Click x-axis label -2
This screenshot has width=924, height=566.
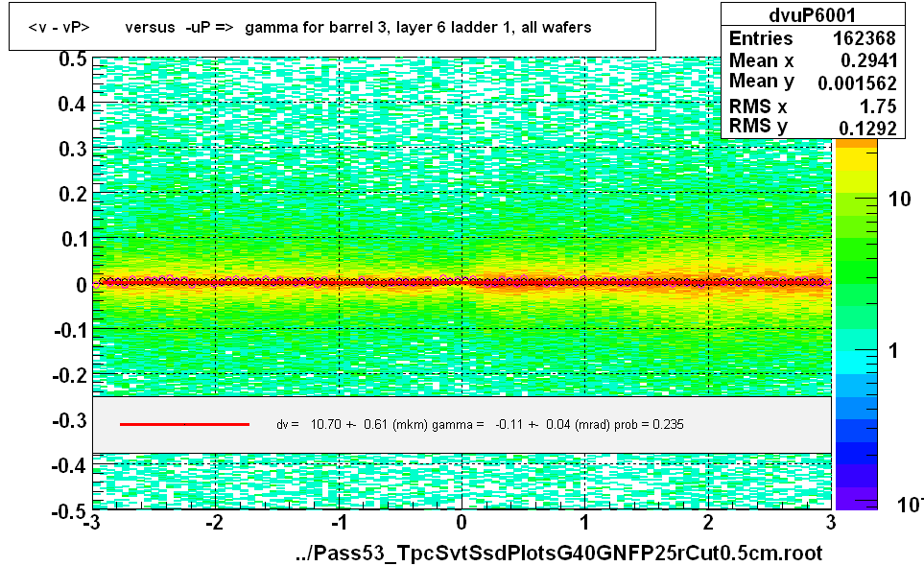(x=215, y=523)
